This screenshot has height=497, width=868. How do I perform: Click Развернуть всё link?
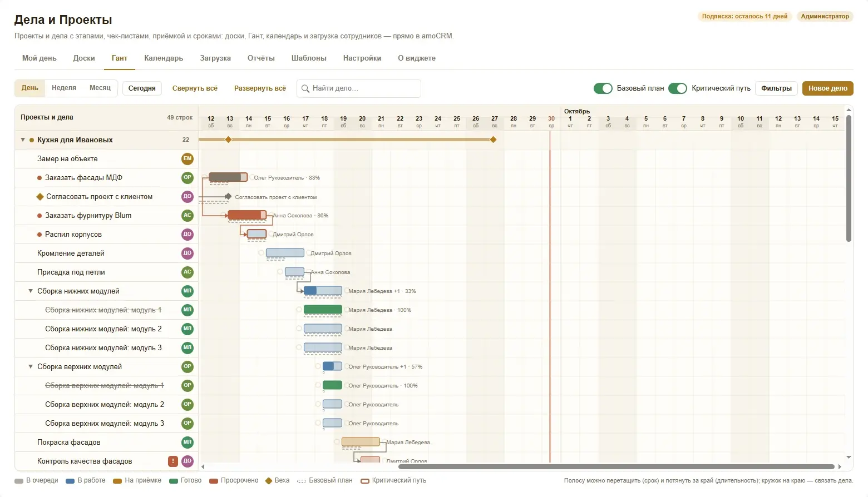point(260,88)
